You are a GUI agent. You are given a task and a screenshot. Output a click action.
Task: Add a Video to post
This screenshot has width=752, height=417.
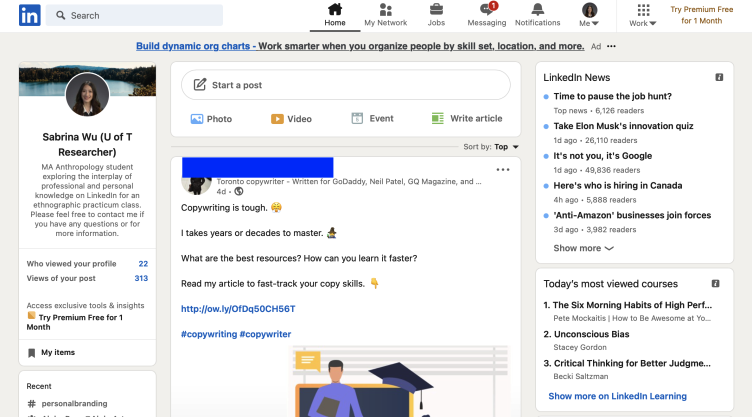[x=291, y=119]
